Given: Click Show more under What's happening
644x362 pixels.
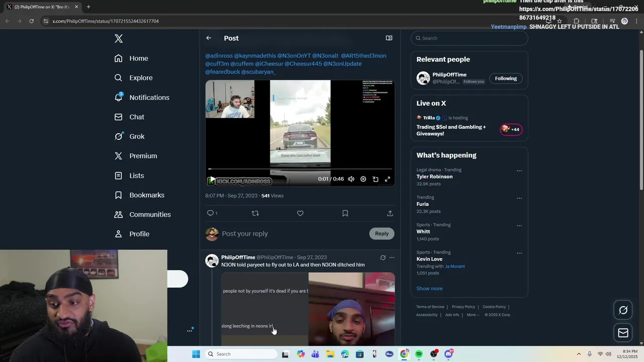Looking at the screenshot, I should 429,289.
